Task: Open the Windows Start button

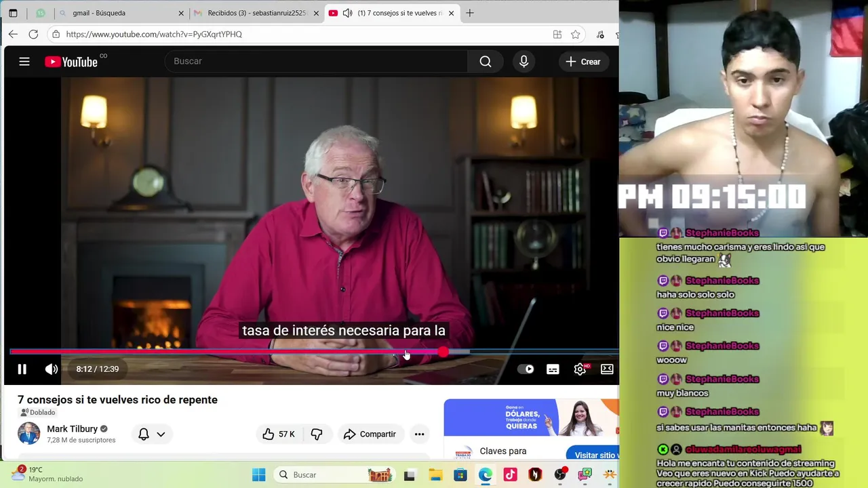Action: [x=258, y=475]
